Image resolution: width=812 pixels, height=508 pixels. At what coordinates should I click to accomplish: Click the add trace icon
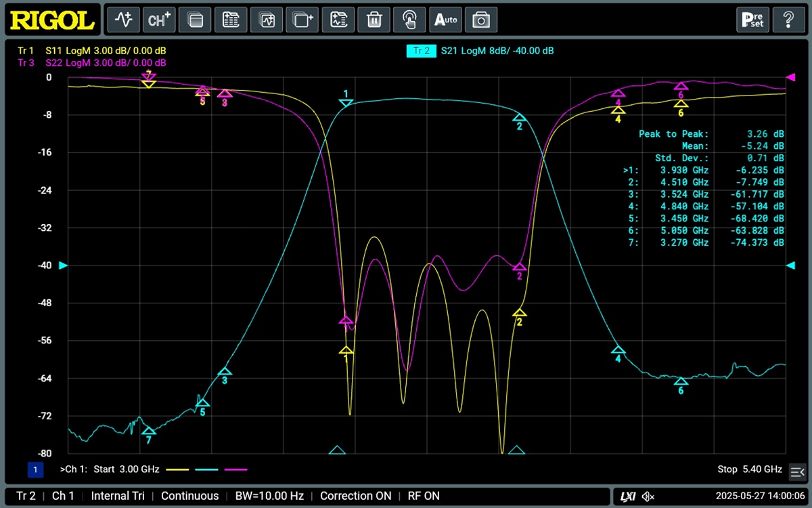[123, 20]
